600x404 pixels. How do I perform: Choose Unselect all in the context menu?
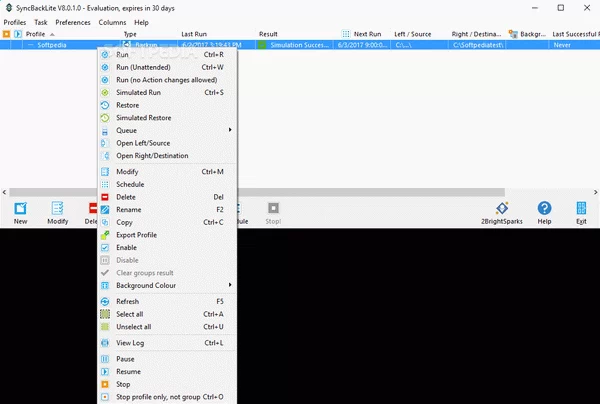[x=134, y=326]
